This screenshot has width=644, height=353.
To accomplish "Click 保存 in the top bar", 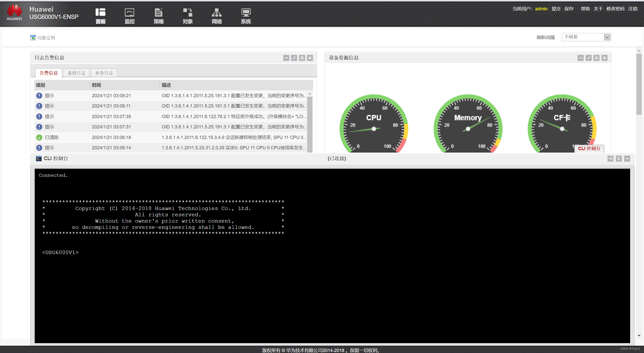I will click(x=569, y=9).
